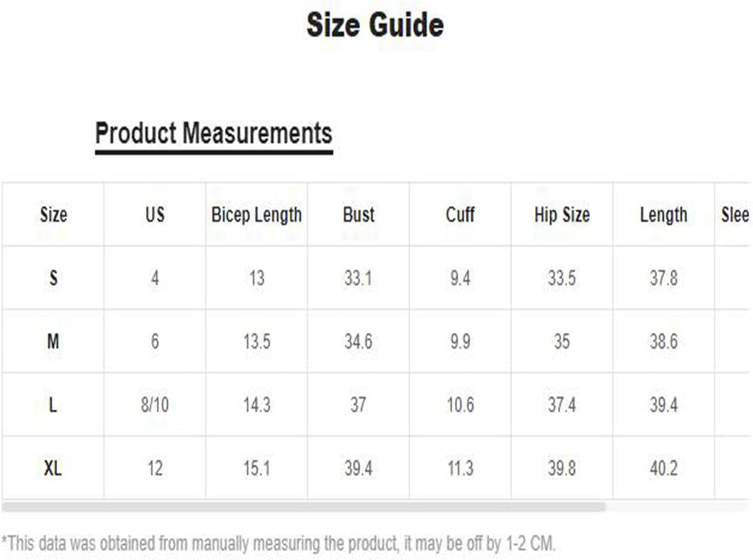The width and height of the screenshot is (753, 560).
Task: Click the Hip Size column header
Action: (x=562, y=215)
